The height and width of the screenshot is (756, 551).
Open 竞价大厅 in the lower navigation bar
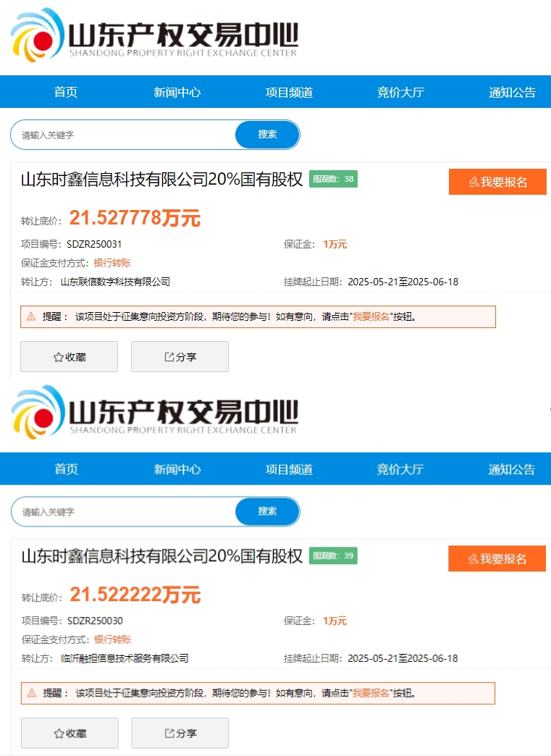400,469
